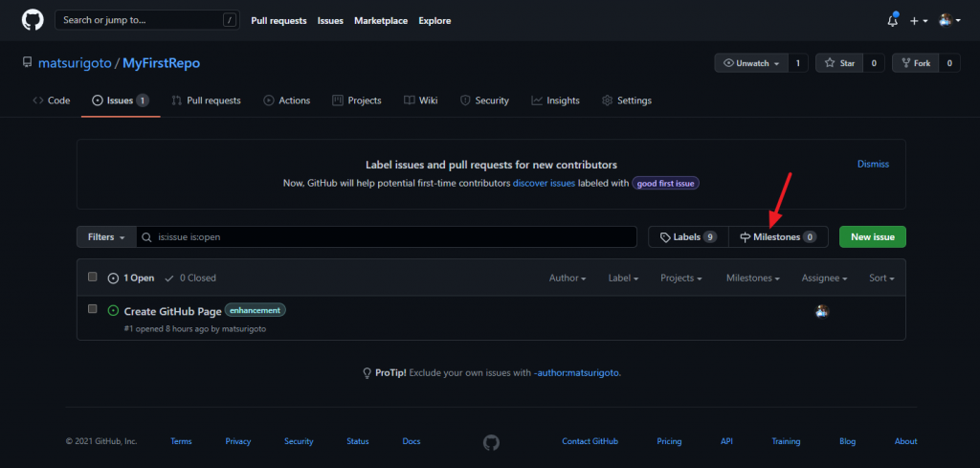The height and width of the screenshot is (468, 980).
Task: Star the repository
Action: pyautogui.click(x=839, y=63)
